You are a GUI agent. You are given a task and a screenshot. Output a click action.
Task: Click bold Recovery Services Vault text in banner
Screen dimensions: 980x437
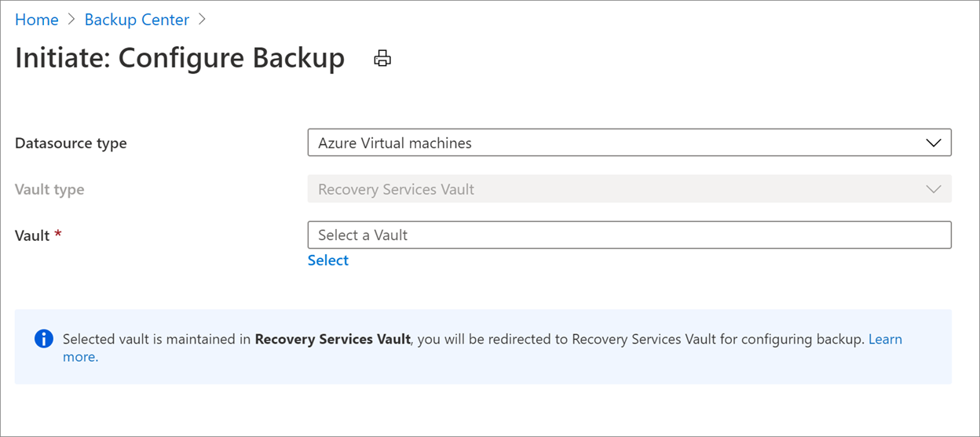333,339
